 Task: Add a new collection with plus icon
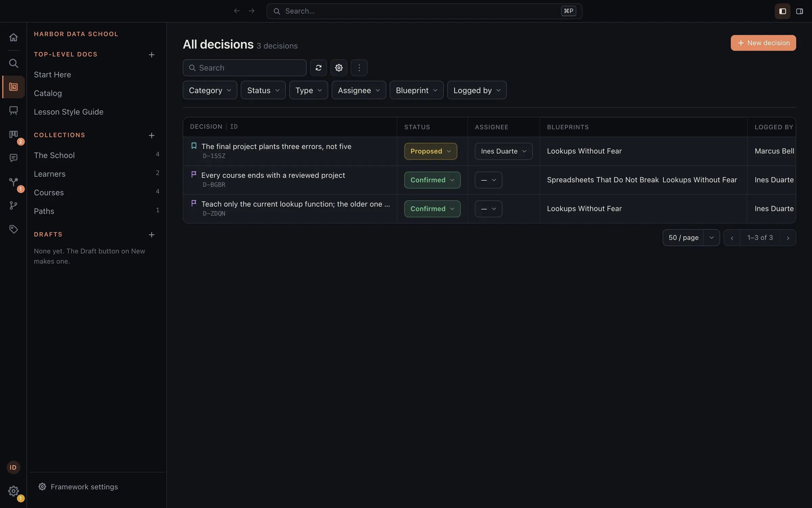pyautogui.click(x=152, y=135)
